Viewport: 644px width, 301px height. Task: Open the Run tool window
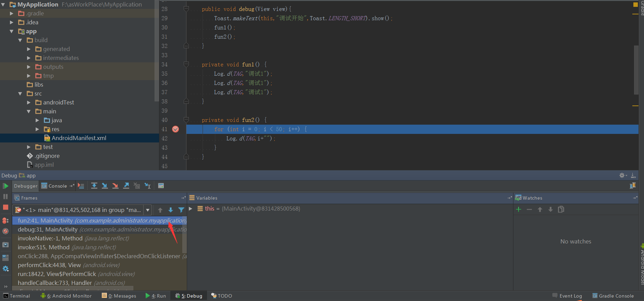click(156, 296)
